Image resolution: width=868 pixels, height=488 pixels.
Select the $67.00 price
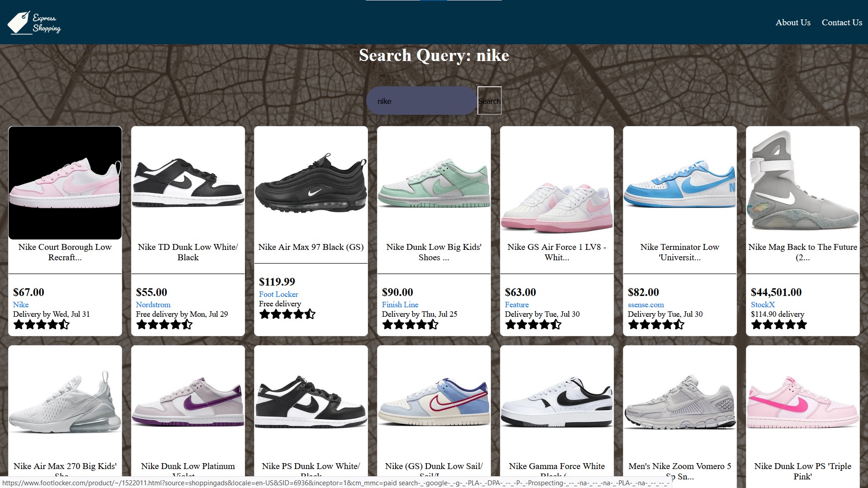tap(28, 292)
